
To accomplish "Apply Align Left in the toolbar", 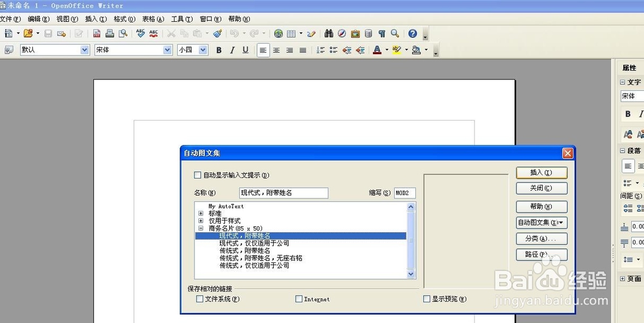I will coord(263,50).
